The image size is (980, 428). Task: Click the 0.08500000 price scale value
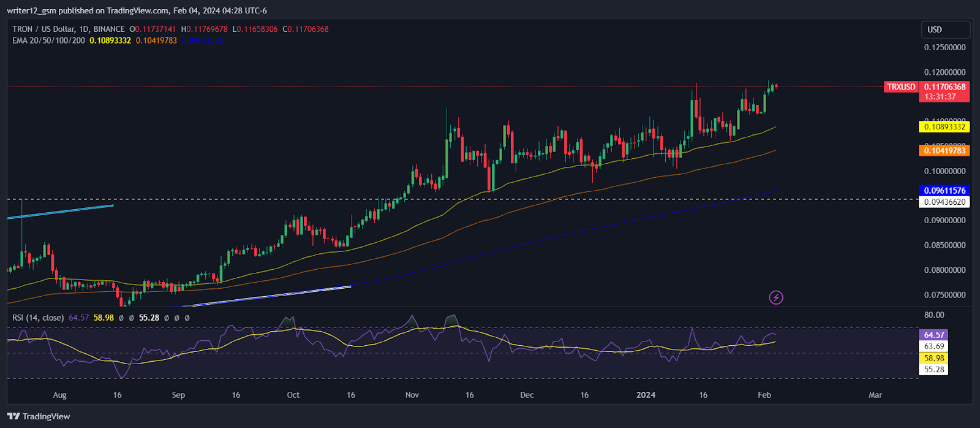[x=944, y=245]
